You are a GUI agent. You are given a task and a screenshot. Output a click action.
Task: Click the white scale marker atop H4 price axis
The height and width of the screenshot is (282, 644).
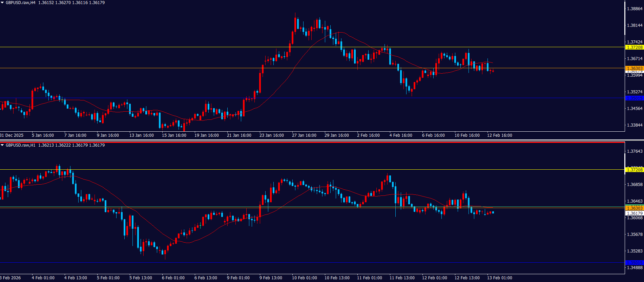(625, 19)
